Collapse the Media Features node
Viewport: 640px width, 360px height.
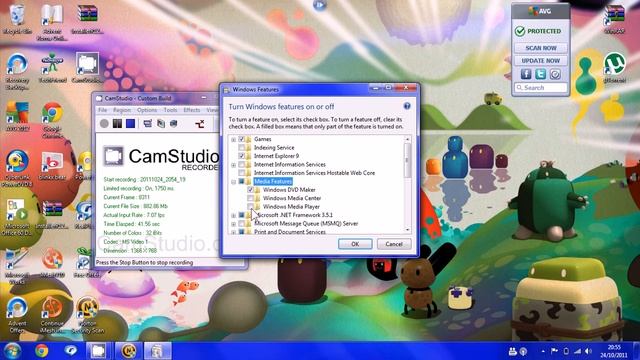(233, 182)
